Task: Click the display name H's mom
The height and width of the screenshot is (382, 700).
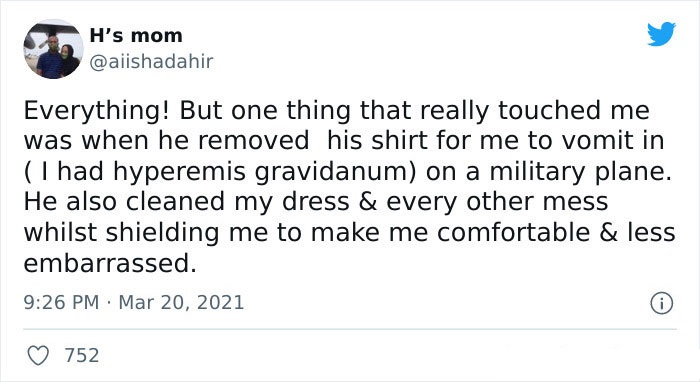Action: coord(136,36)
